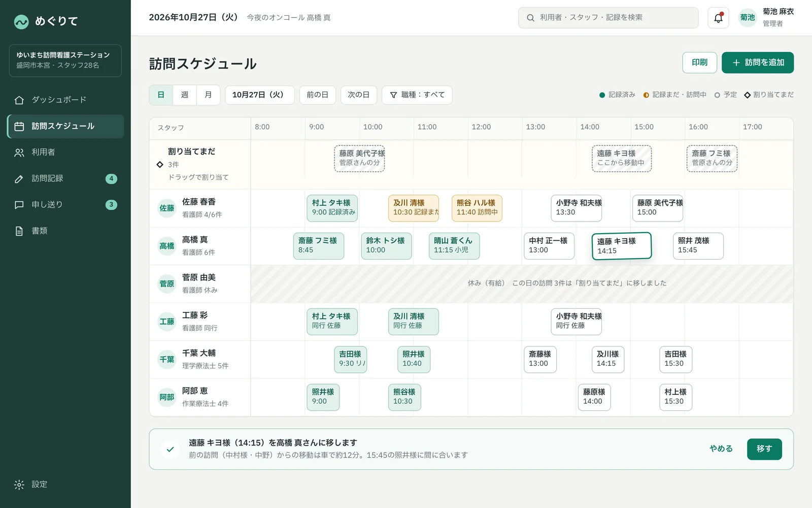Click the 訪問を追加 button

[758, 62]
